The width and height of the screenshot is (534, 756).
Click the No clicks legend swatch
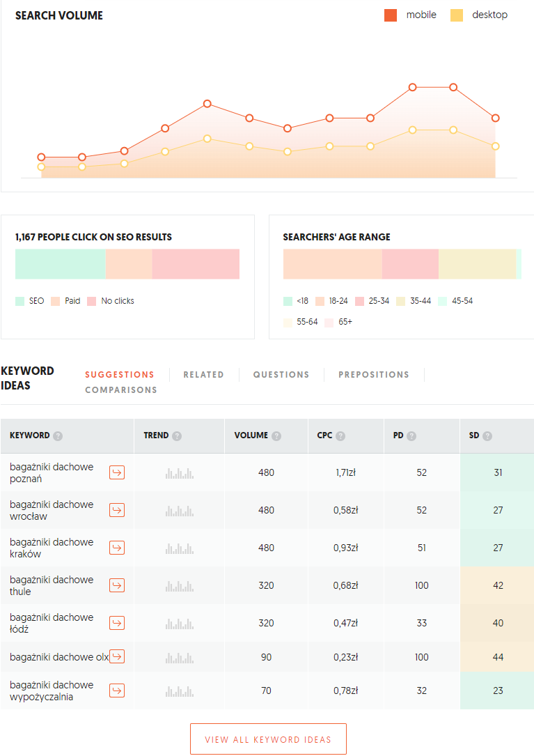point(92,301)
